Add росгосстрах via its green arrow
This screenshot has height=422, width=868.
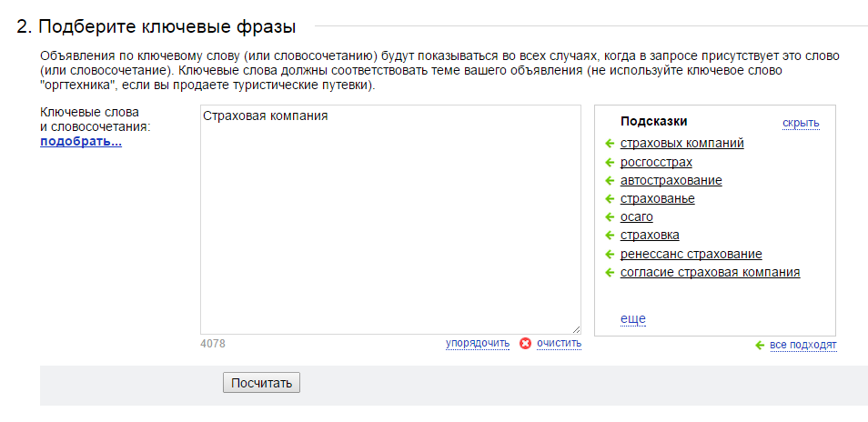coord(610,163)
